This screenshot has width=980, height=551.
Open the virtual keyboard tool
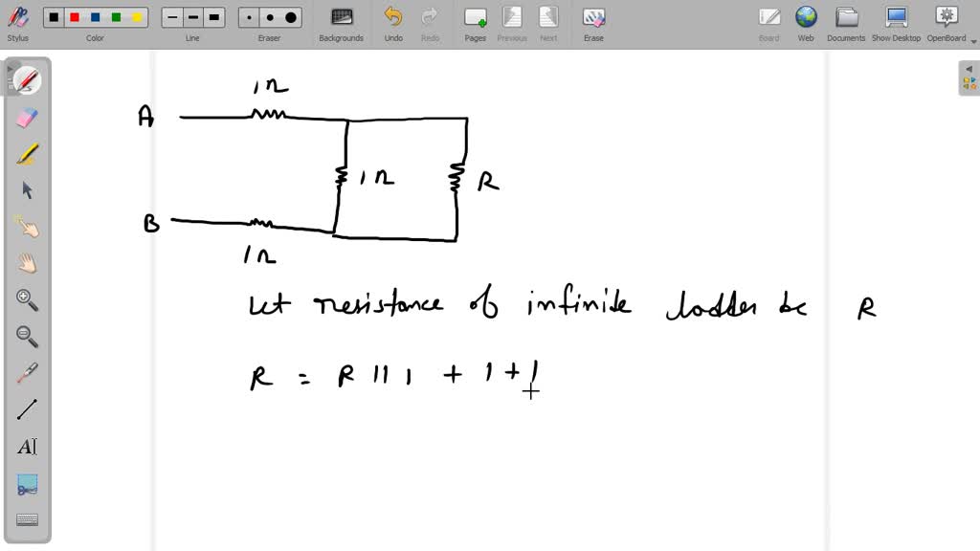point(26,518)
